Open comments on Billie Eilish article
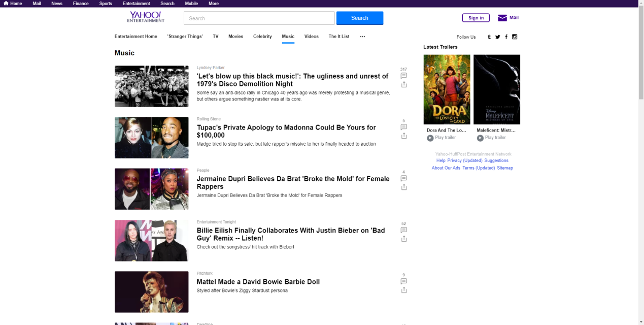644x325 pixels. [404, 230]
